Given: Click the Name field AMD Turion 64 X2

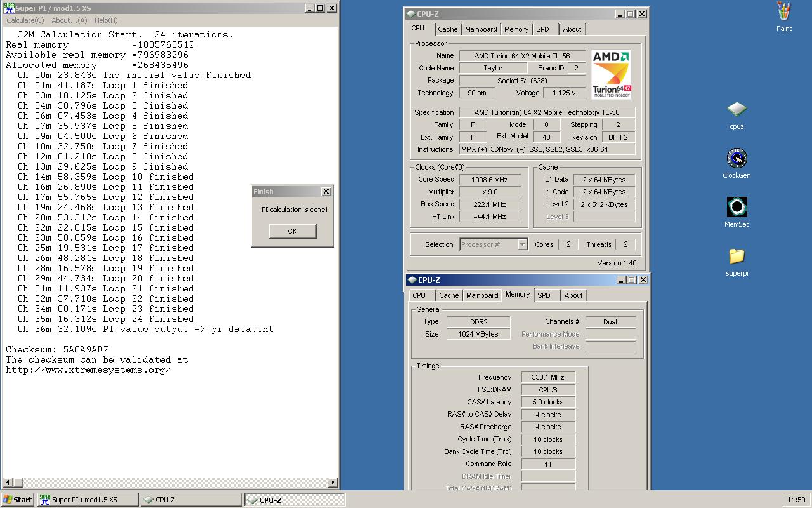Looking at the screenshot, I should 522,56.
